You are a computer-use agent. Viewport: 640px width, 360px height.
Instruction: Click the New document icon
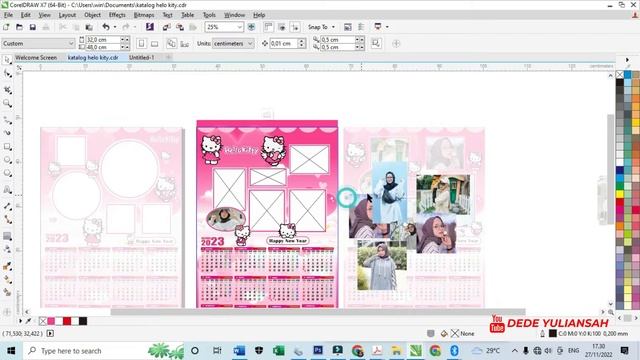point(6,27)
